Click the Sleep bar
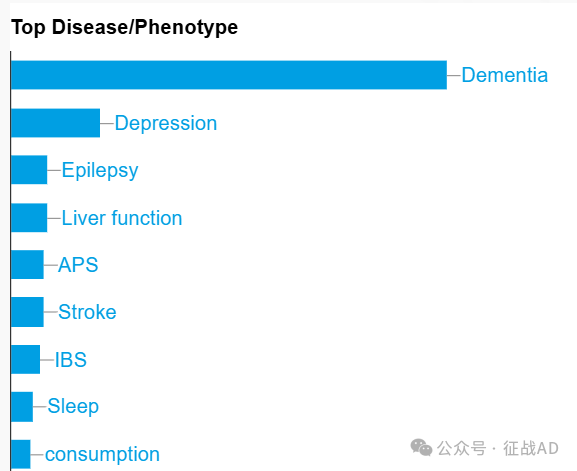 22,407
